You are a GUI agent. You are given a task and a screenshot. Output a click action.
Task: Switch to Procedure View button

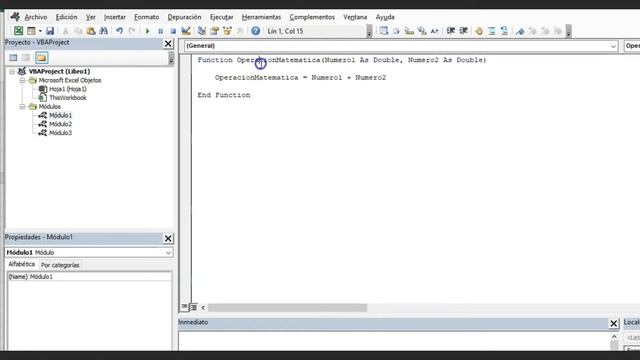pos(184,307)
